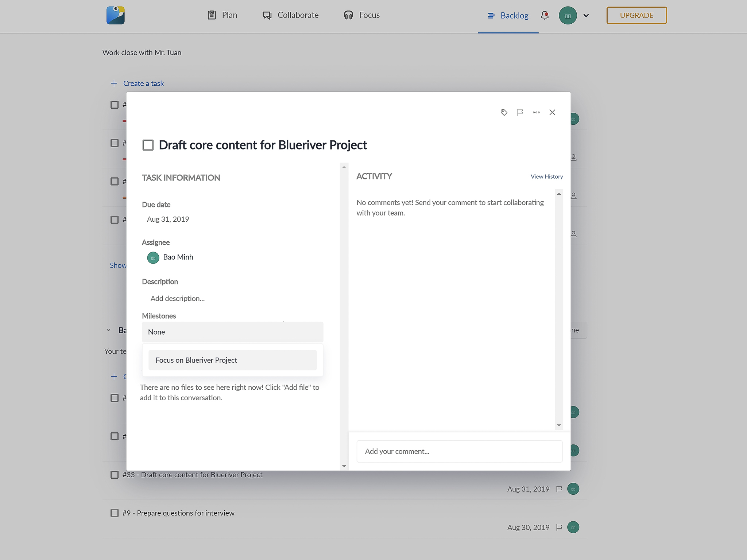The width and height of the screenshot is (747, 560).
Task: Click task information scrollbar up arrow
Action: [344, 167]
